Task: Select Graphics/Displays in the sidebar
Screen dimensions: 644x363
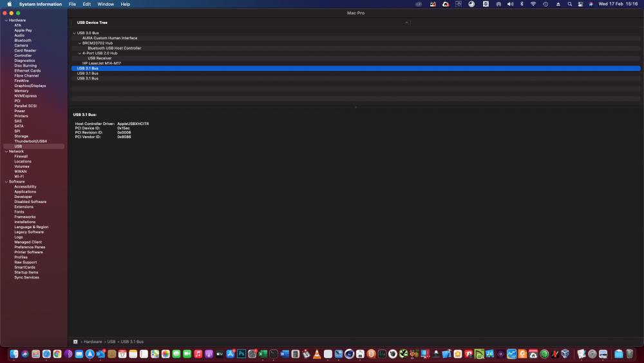Action: (x=30, y=86)
